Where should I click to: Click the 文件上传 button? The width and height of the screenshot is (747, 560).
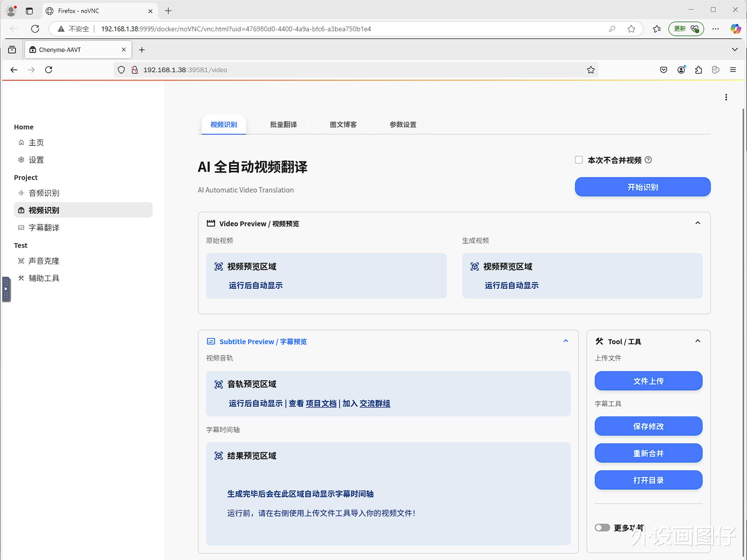click(648, 381)
